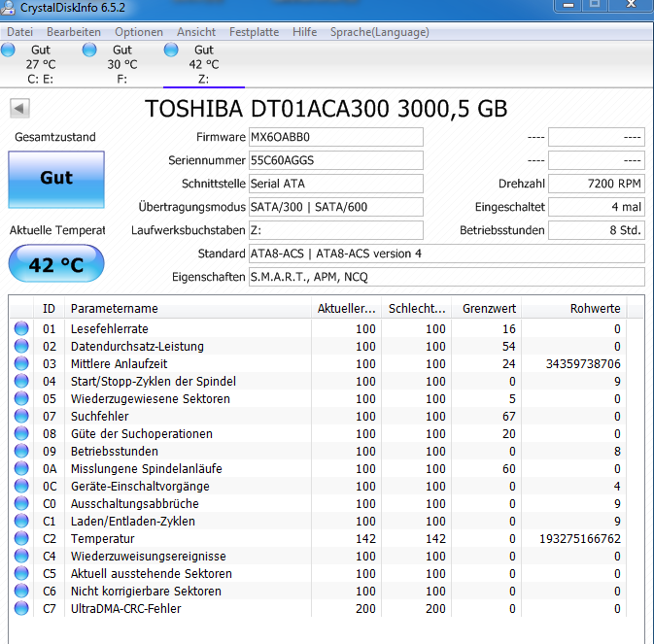Click status icon of Geräte-Einschaltvorgänge row

(x=21, y=486)
